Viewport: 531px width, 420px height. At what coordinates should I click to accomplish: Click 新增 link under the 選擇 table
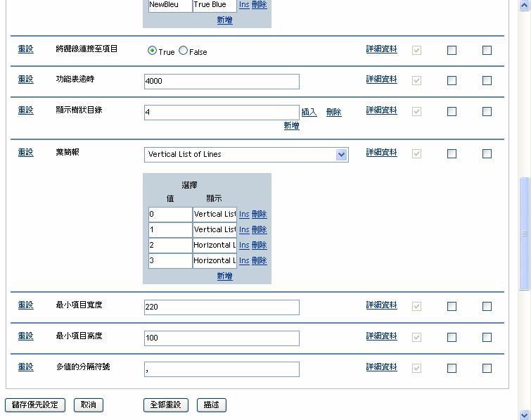pyautogui.click(x=224, y=276)
